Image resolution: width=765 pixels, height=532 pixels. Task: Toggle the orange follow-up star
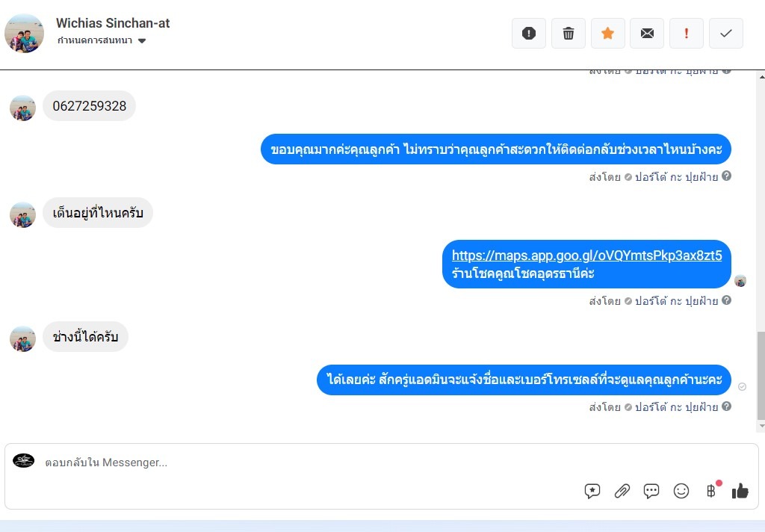pyautogui.click(x=608, y=33)
